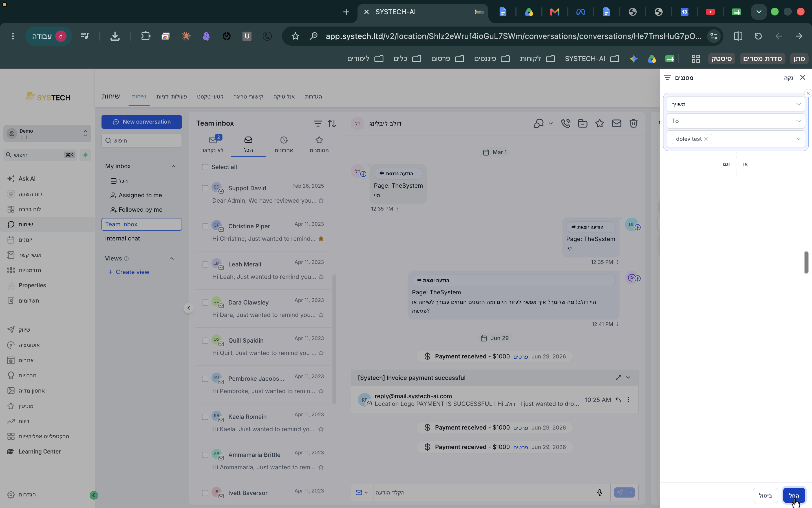Mark conversation as unread envelope icon
Image resolution: width=812 pixels, height=508 pixels.
pos(616,123)
